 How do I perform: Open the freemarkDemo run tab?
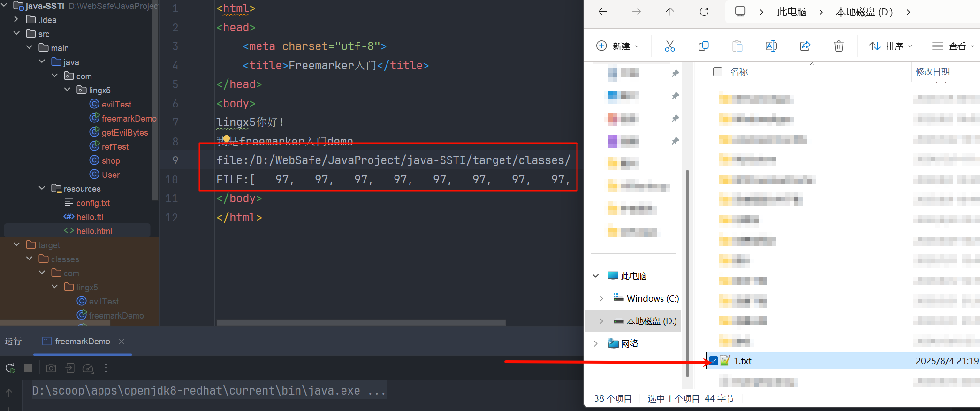tap(82, 342)
